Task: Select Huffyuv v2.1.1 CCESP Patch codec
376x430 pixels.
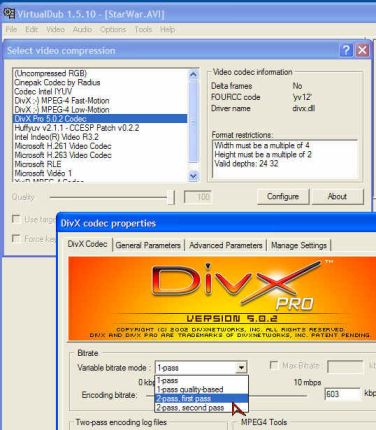Action: (100, 128)
